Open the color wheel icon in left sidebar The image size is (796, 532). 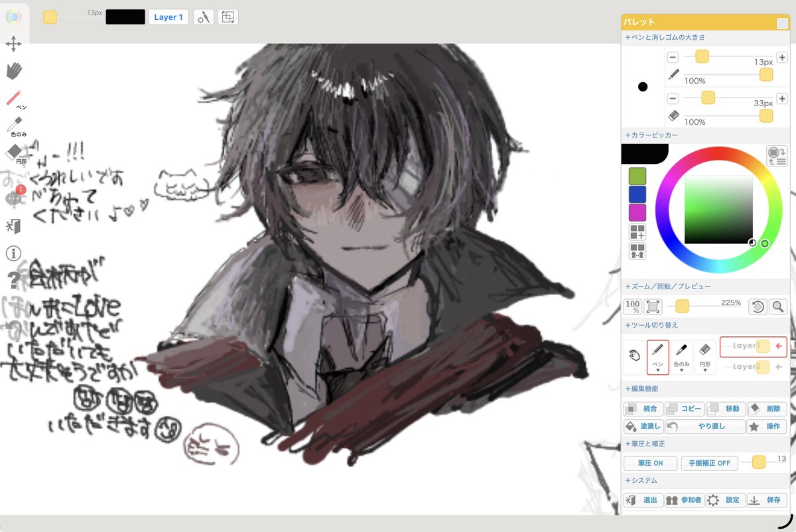[x=13, y=17]
